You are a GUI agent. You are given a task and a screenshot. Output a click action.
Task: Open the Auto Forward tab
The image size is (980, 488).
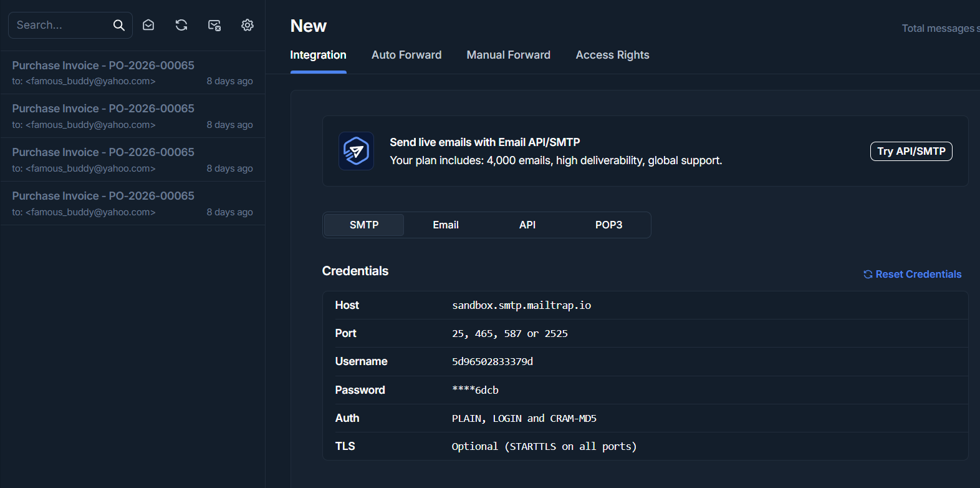tap(406, 55)
